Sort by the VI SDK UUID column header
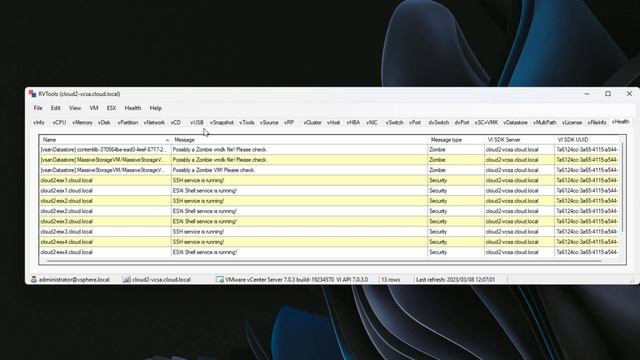The width and height of the screenshot is (640, 360). pos(587,140)
